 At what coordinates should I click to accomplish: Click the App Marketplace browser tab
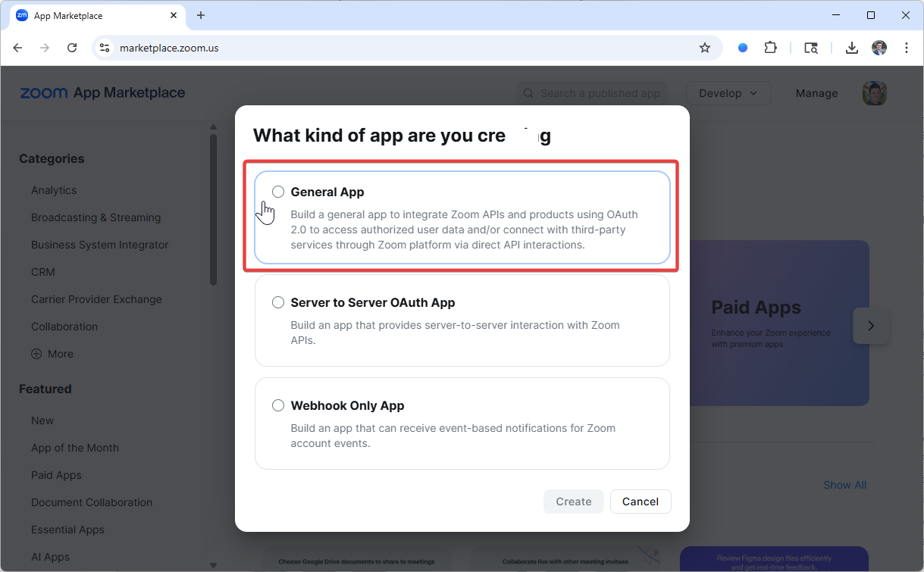click(98, 15)
